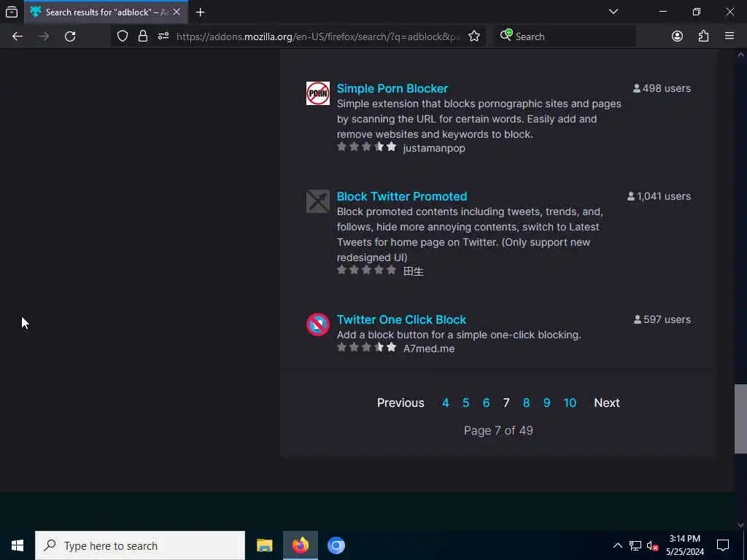This screenshot has width=747, height=560.
Task: Close the adblock search results tab
Action: [x=177, y=12]
